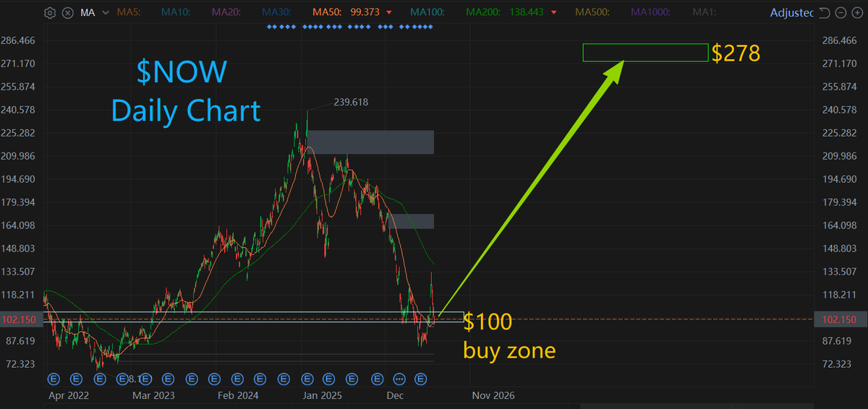Click the Jan 2025 date label

tap(323, 396)
